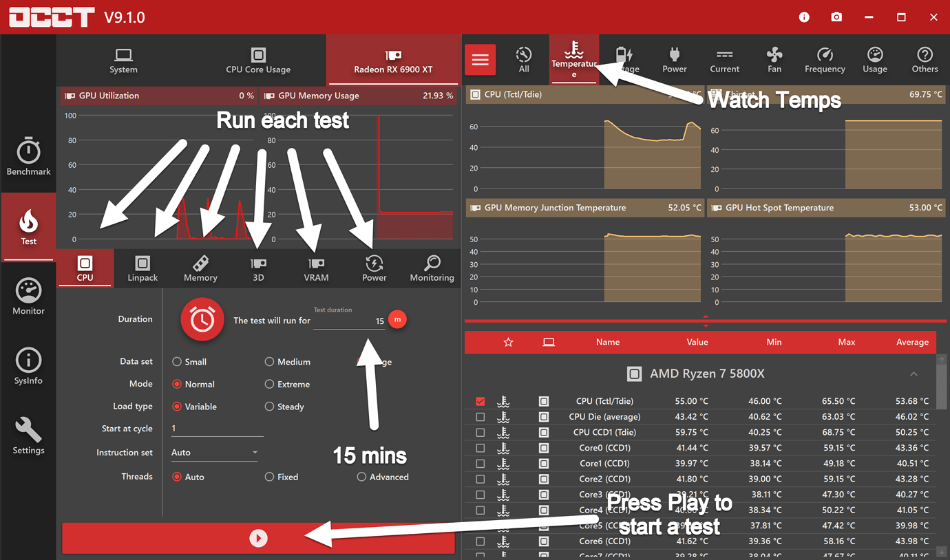Show Frequency sensors category
Image resolution: width=950 pixels, height=560 pixels.
tap(825, 60)
